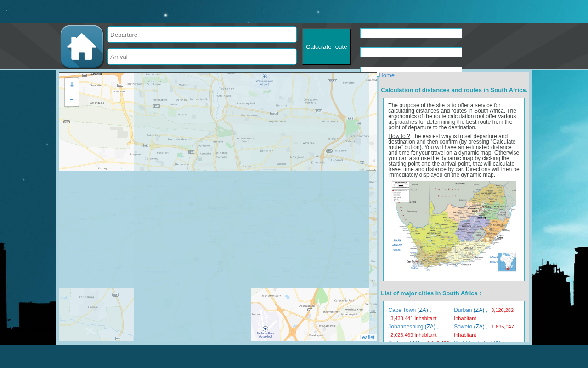Zoom out on the map
This screenshot has width=588, height=368.
pyautogui.click(x=72, y=99)
